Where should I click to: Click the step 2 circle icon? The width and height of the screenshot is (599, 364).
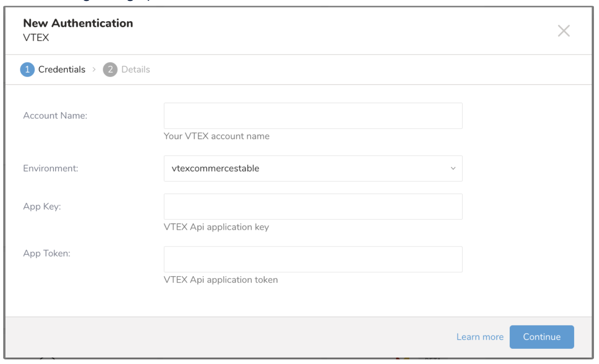(x=110, y=70)
